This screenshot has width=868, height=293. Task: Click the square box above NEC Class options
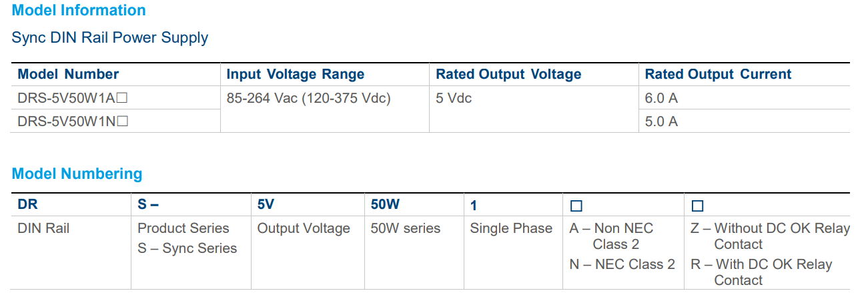[576, 206]
